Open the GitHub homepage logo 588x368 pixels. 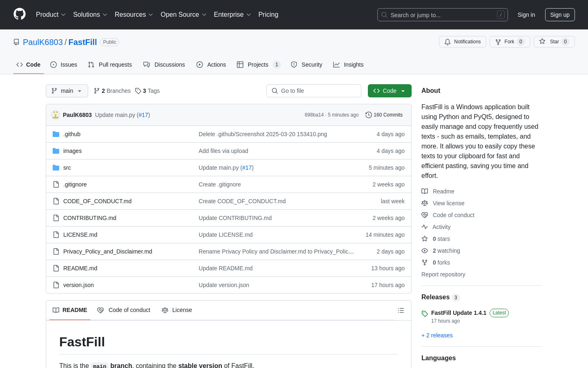pos(20,14)
